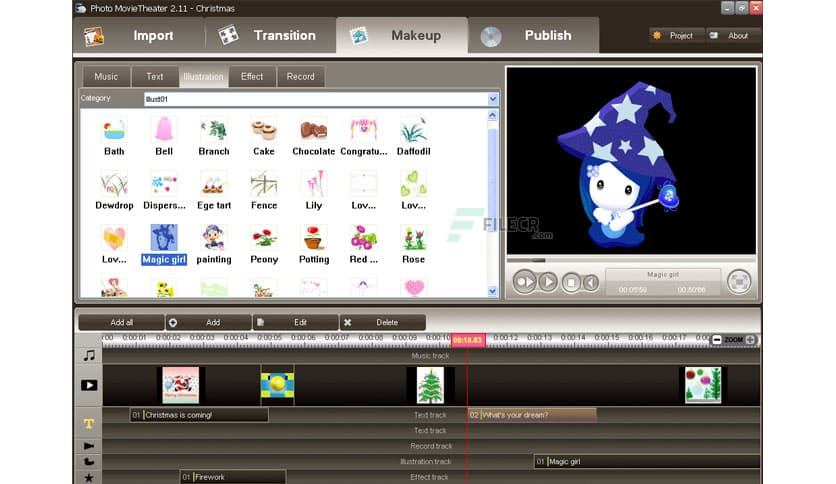This screenshot has width=836, height=484.
Task: Pick the Daffodil illustration
Action: [414, 131]
